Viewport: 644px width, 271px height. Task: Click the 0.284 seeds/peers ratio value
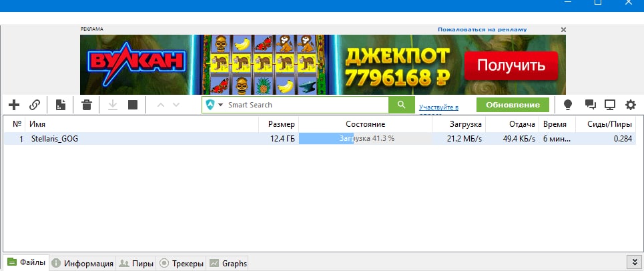click(623, 139)
